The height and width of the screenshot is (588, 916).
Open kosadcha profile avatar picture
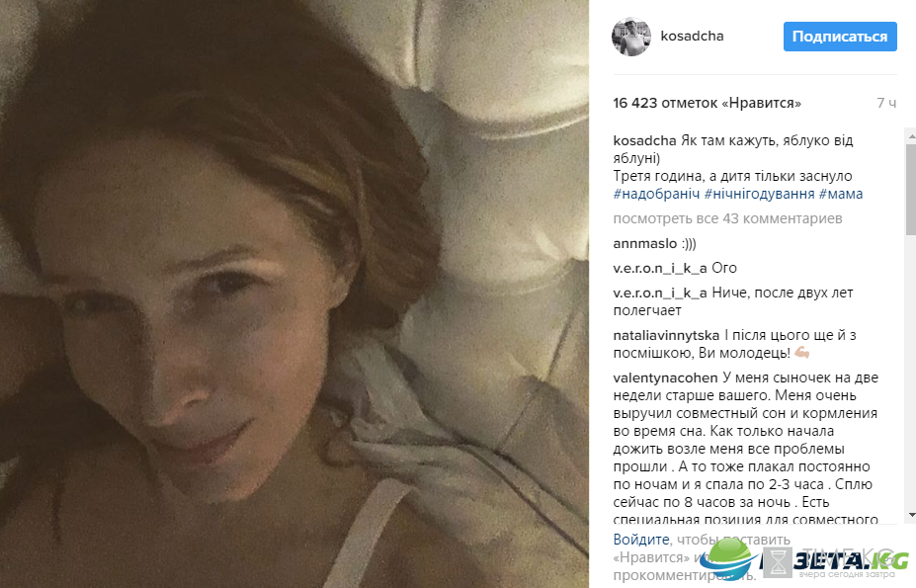pyautogui.click(x=630, y=37)
